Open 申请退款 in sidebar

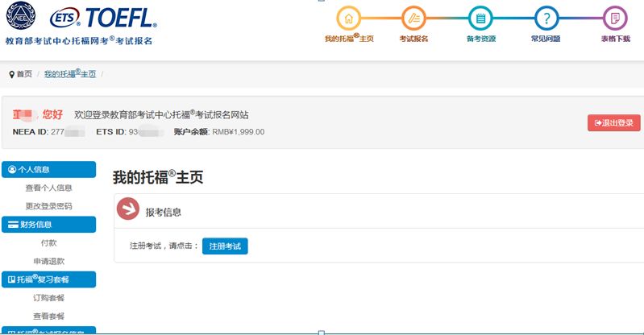click(48, 261)
